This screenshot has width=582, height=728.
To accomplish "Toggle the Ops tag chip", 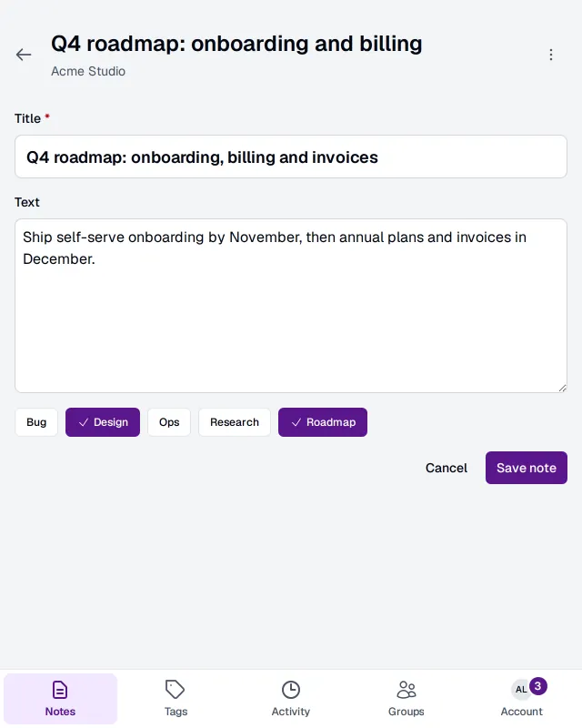I will coord(169,422).
